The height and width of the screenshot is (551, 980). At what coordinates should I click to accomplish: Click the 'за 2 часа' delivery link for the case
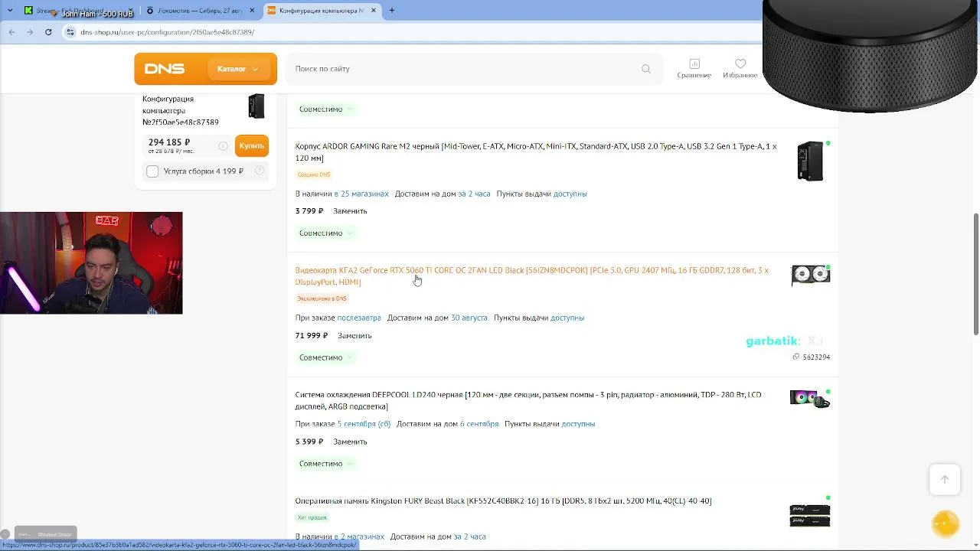coord(474,194)
